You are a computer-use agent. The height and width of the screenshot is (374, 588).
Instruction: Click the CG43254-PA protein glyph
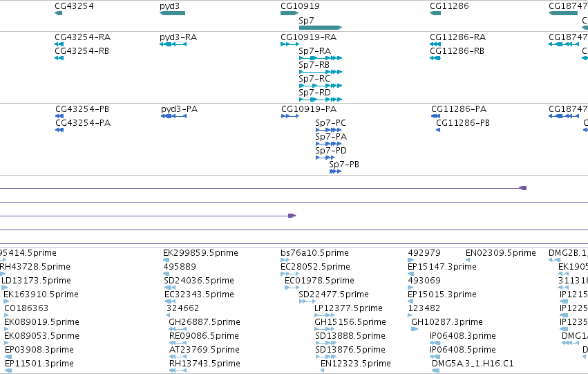pyautogui.click(x=59, y=130)
